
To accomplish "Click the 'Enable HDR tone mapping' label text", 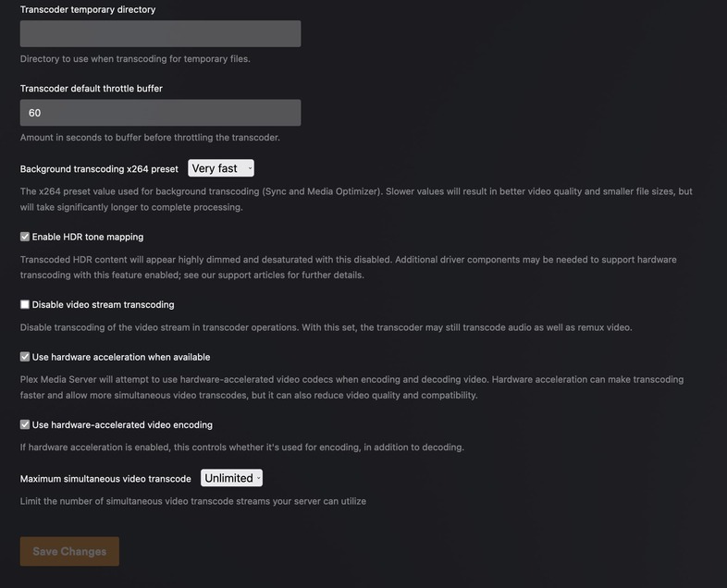I will point(88,237).
